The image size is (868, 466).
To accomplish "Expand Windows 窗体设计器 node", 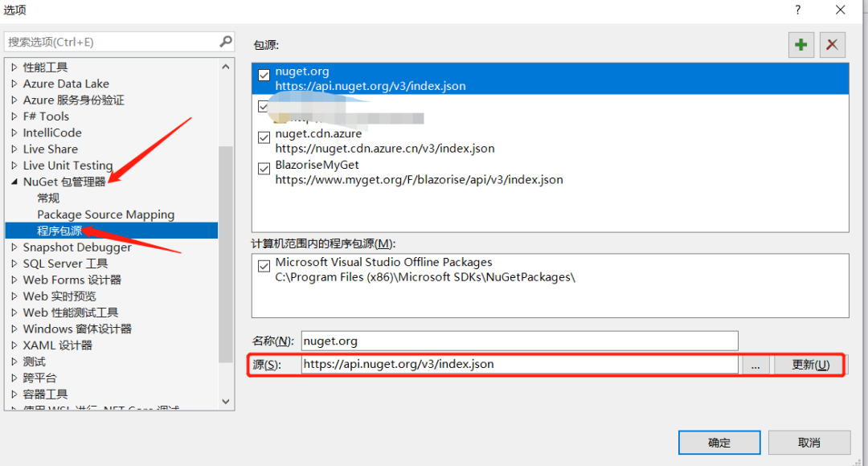I will pyautogui.click(x=14, y=329).
